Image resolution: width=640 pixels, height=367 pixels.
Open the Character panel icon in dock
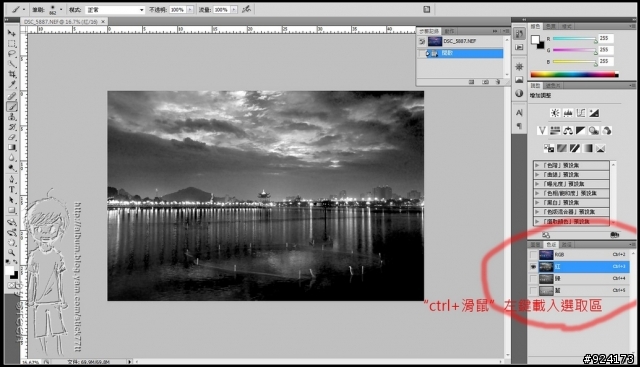coord(519,113)
